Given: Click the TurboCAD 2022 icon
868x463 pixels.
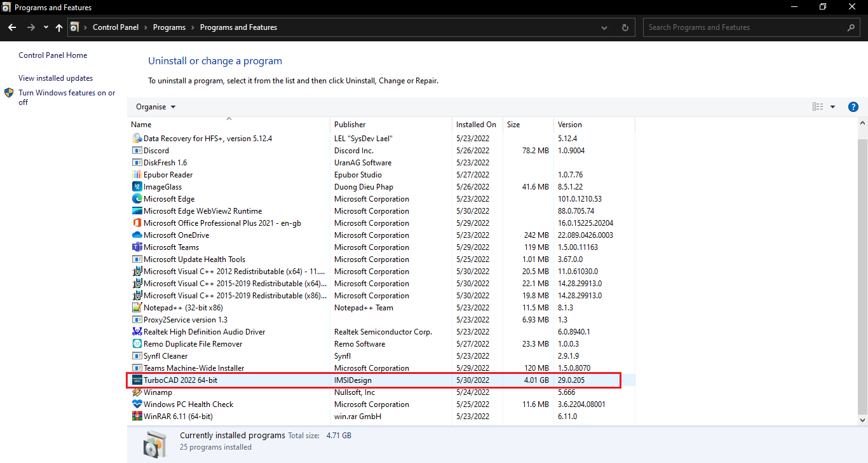Looking at the screenshot, I should 137,380.
